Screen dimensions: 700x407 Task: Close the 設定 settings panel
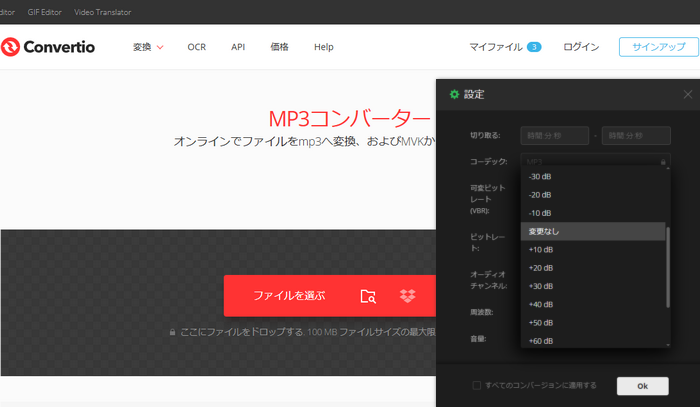point(688,94)
